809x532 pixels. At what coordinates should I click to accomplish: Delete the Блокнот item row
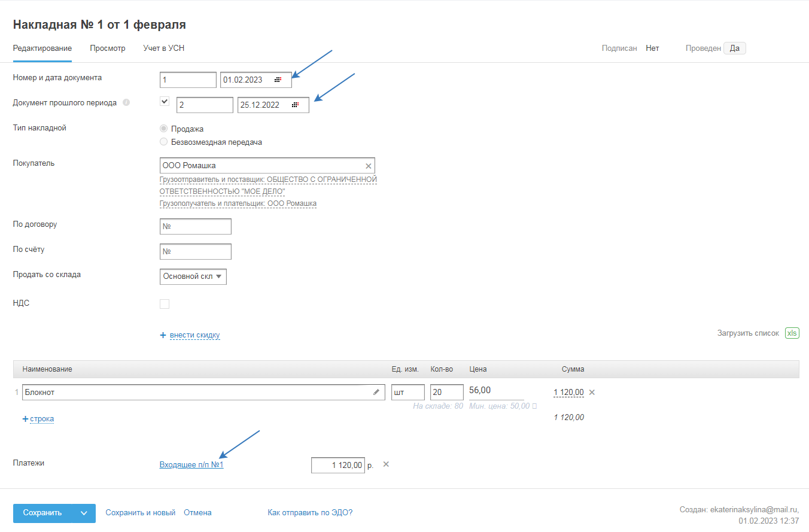[592, 392]
